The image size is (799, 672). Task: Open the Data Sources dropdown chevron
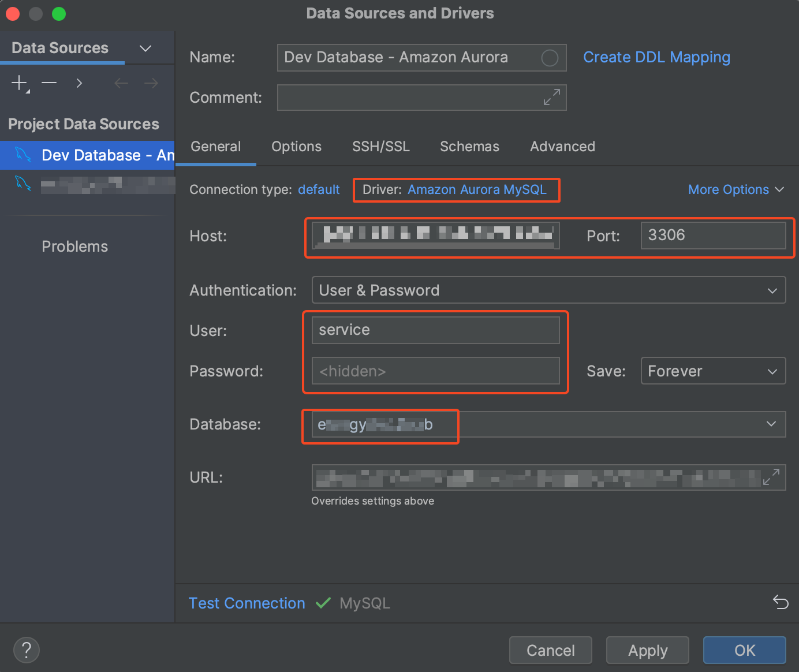(145, 48)
